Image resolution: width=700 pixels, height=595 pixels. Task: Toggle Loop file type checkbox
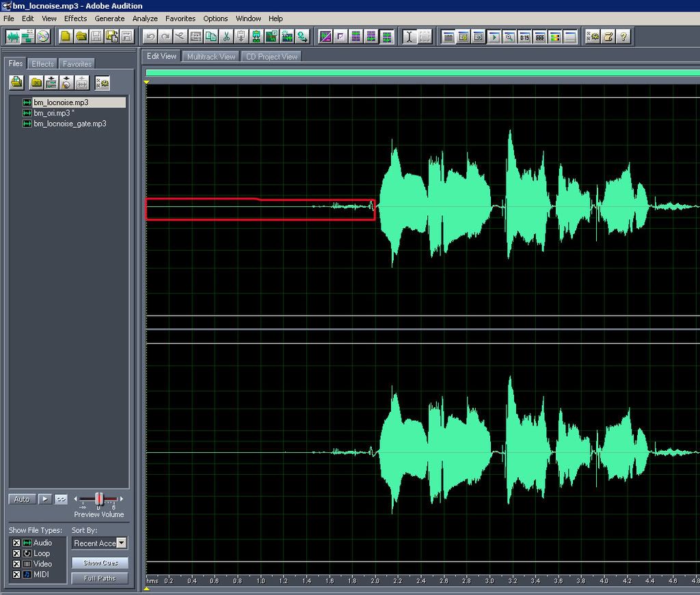(x=16, y=553)
